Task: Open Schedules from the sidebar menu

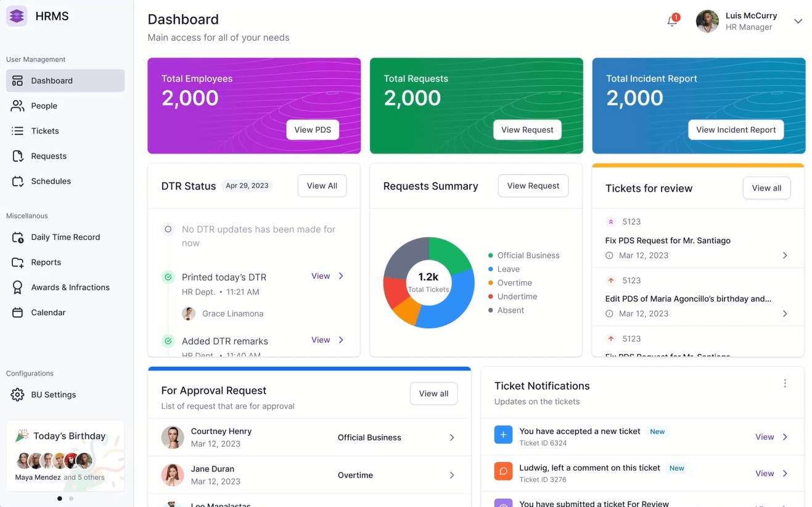Action: tap(51, 181)
